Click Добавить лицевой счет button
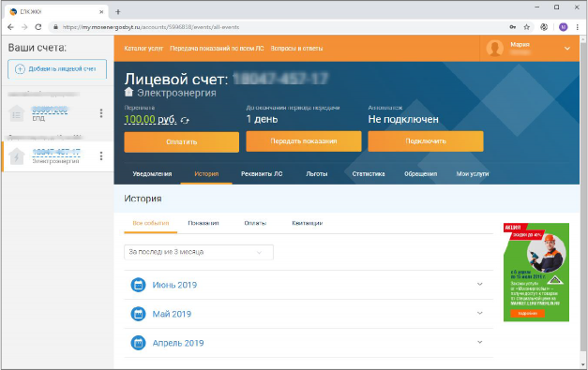This screenshot has width=588, height=370. (57, 69)
